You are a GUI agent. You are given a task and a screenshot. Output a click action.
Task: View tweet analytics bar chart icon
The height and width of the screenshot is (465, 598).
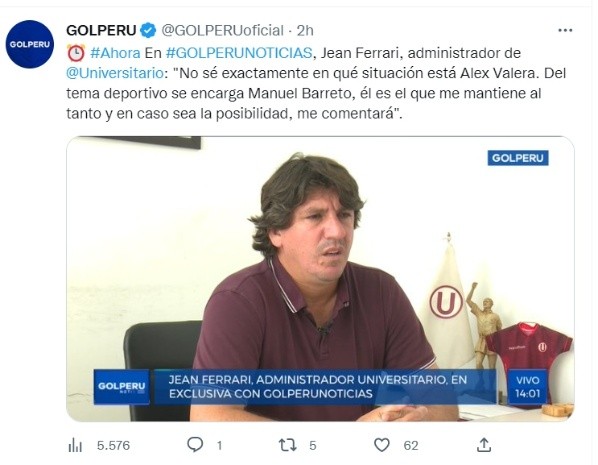(x=75, y=445)
